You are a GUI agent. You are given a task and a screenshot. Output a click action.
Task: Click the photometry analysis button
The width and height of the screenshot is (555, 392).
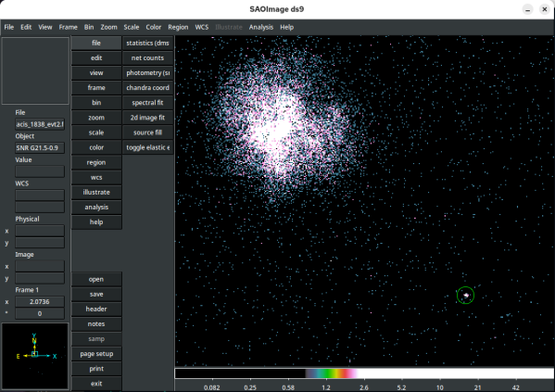pyautogui.click(x=147, y=72)
